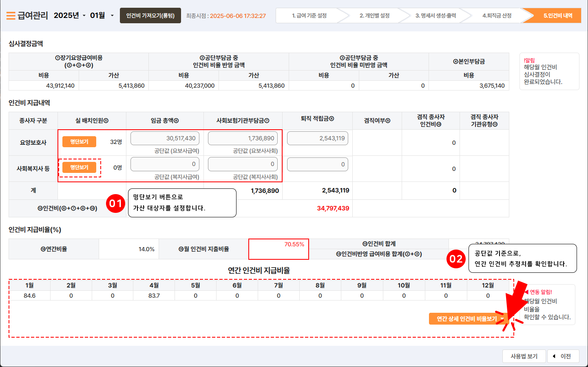Click the 요양보호사 사회보험기관부담금 input field
588x367 pixels.
point(243,138)
